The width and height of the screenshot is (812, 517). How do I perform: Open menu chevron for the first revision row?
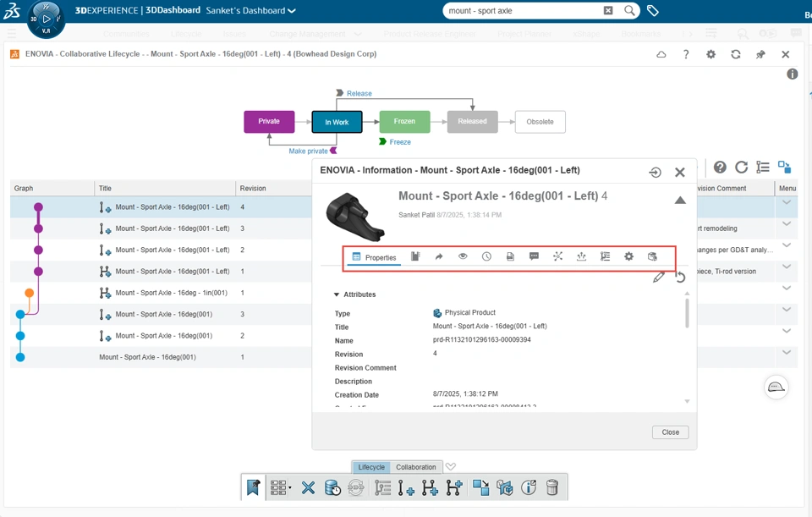[787, 202]
